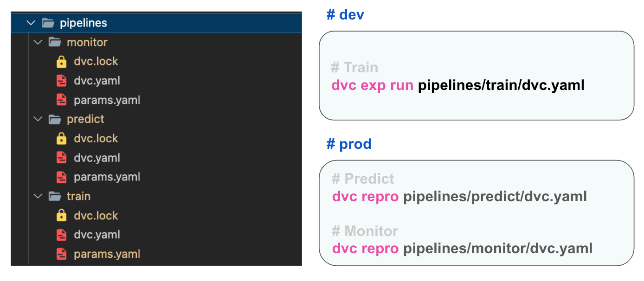
Task: Click the pipelines folder icon
Action: pos(48,23)
